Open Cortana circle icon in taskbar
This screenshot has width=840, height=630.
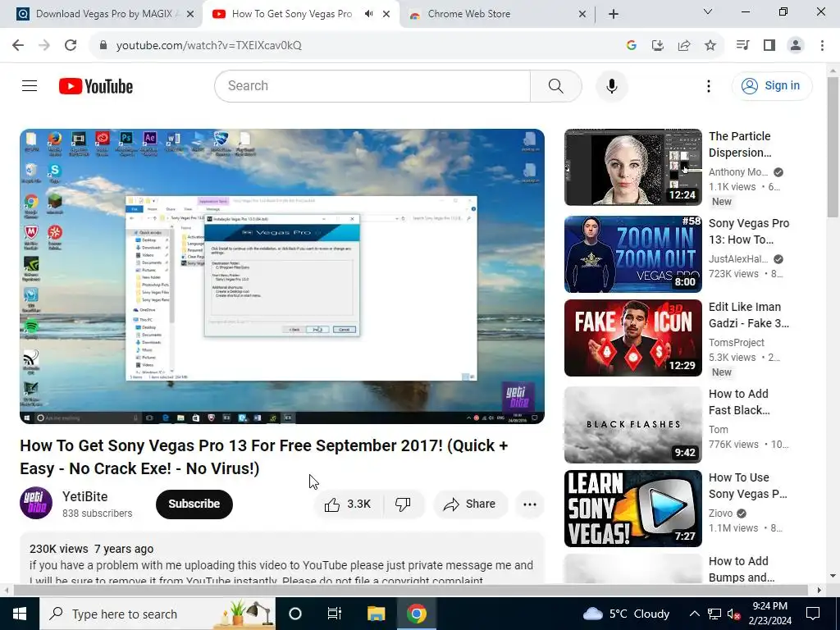tap(295, 614)
